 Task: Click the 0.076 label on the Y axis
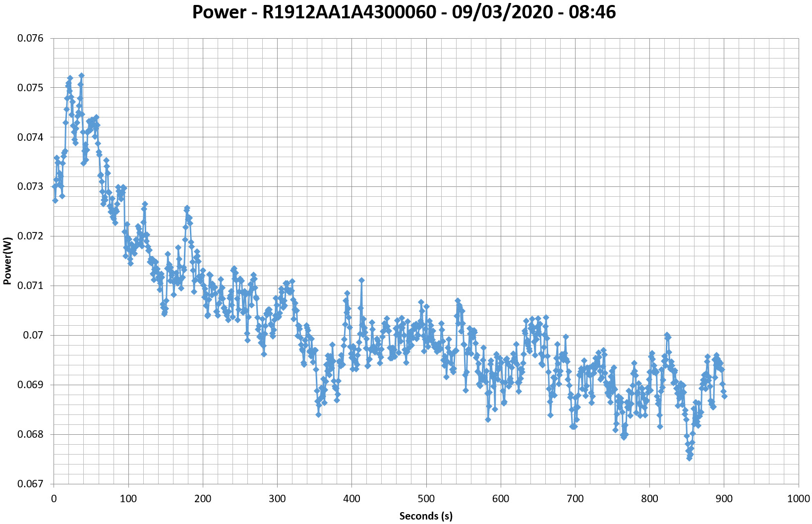click(x=30, y=38)
